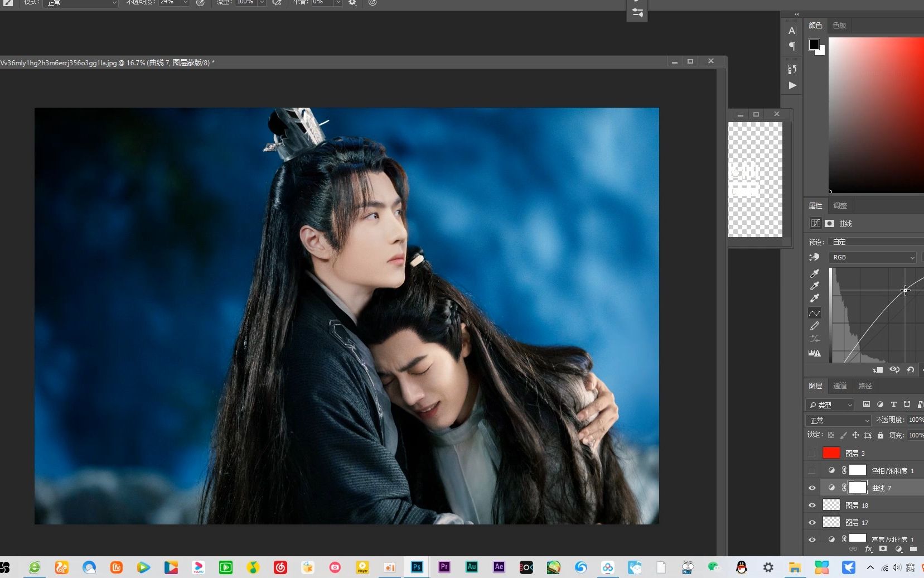Select the white point eyedropper in Curves
This screenshot has width=924, height=578.
pyautogui.click(x=815, y=298)
